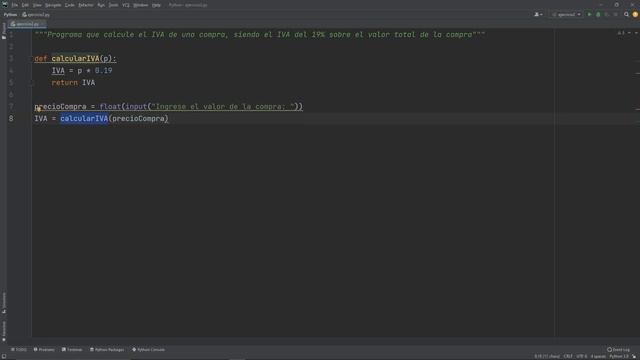Screen dimensions: 640x360
Task: Open Search Everywhere magnifier icon
Action: click(x=626, y=15)
